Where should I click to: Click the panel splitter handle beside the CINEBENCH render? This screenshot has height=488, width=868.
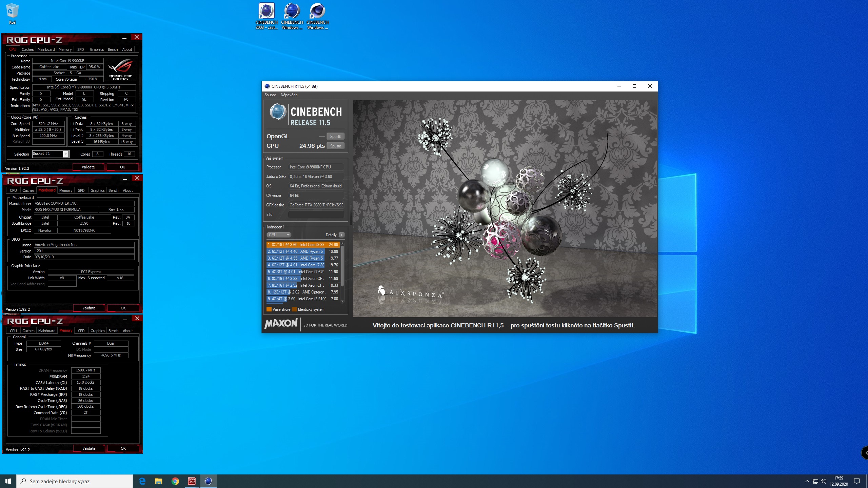[351, 215]
